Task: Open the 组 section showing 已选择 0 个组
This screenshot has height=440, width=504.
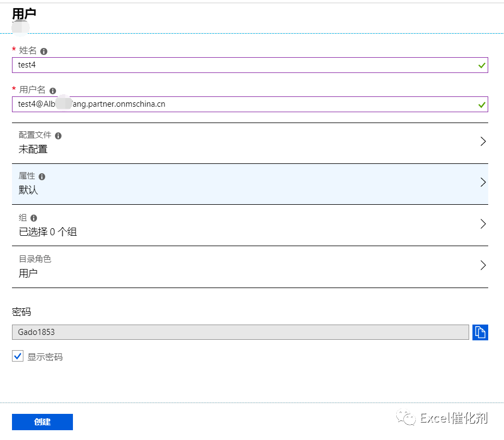Action: (x=218, y=225)
